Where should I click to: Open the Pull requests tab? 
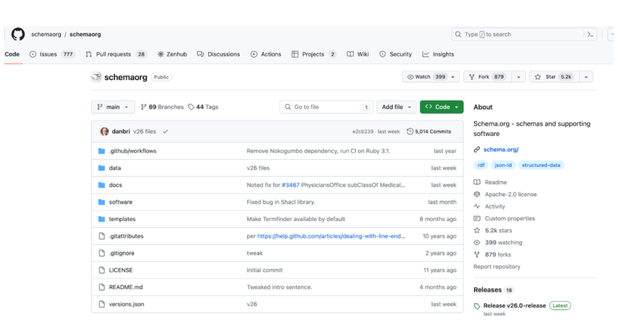click(x=116, y=54)
